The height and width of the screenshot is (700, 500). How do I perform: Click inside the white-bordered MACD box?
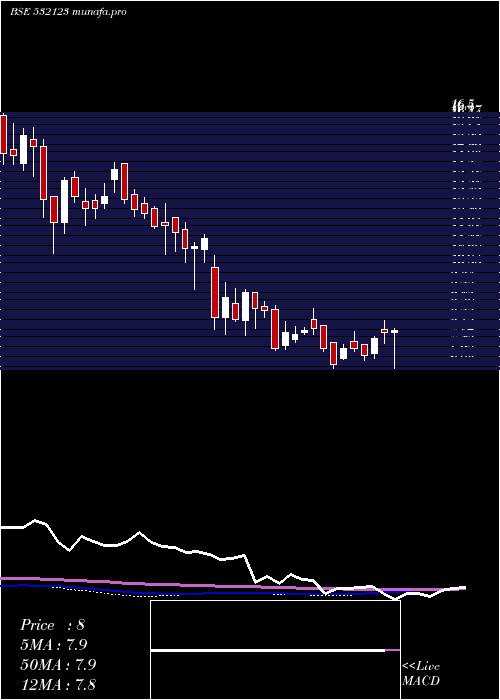tap(275, 650)
